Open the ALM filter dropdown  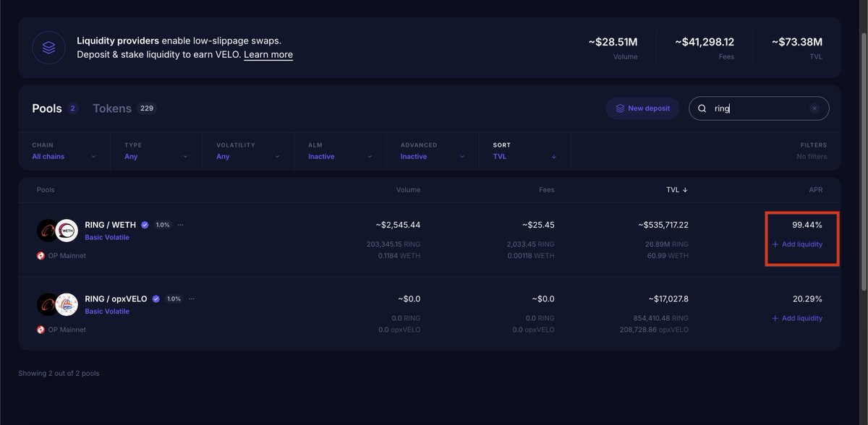click(339, 151)
